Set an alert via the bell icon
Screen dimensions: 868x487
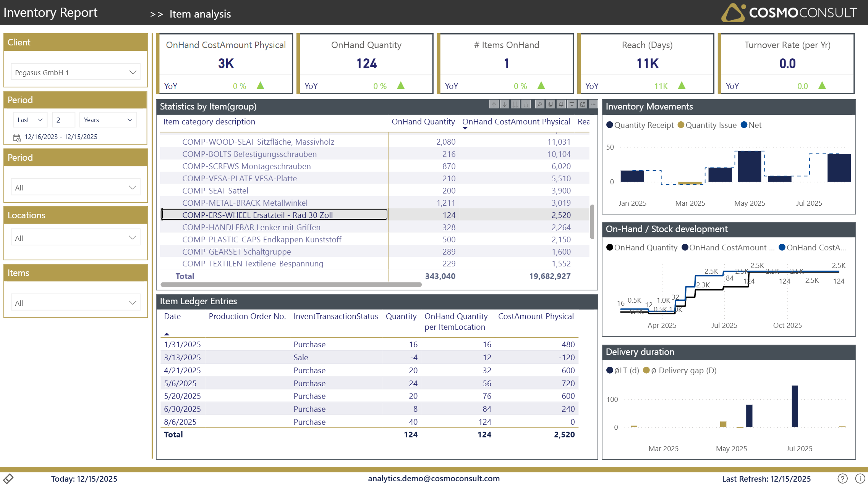pyautogui.click(x=561, y=104)
